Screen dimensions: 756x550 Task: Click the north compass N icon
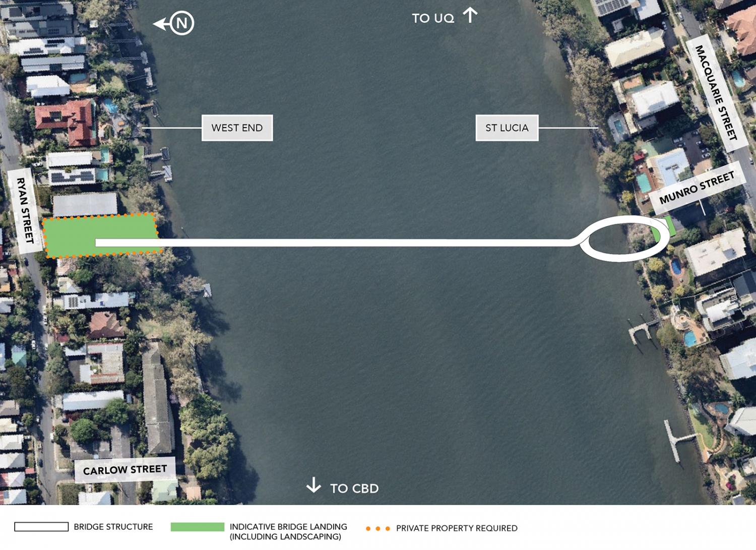coord(182,23)
